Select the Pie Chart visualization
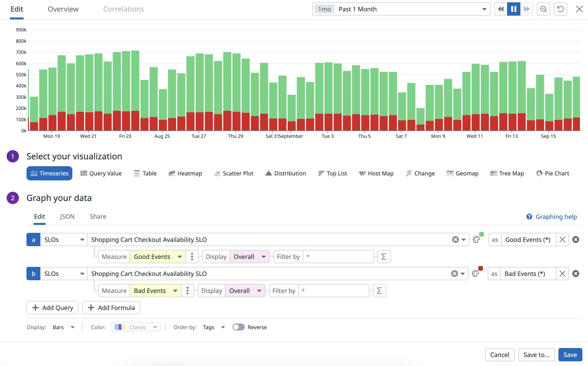This screenshot has height=366, width=588. pyautogui.click(x=553, y=173)
